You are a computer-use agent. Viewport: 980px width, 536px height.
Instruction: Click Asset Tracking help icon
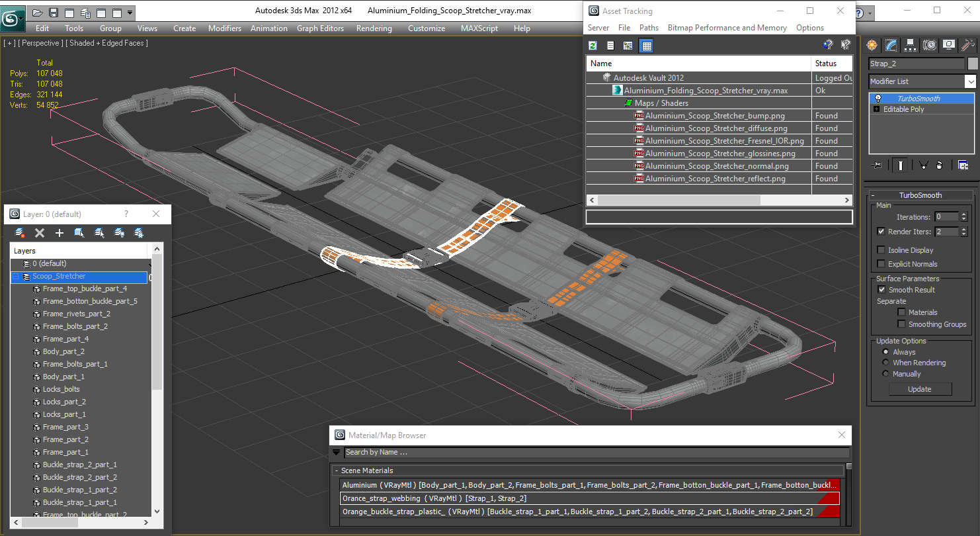827,45
